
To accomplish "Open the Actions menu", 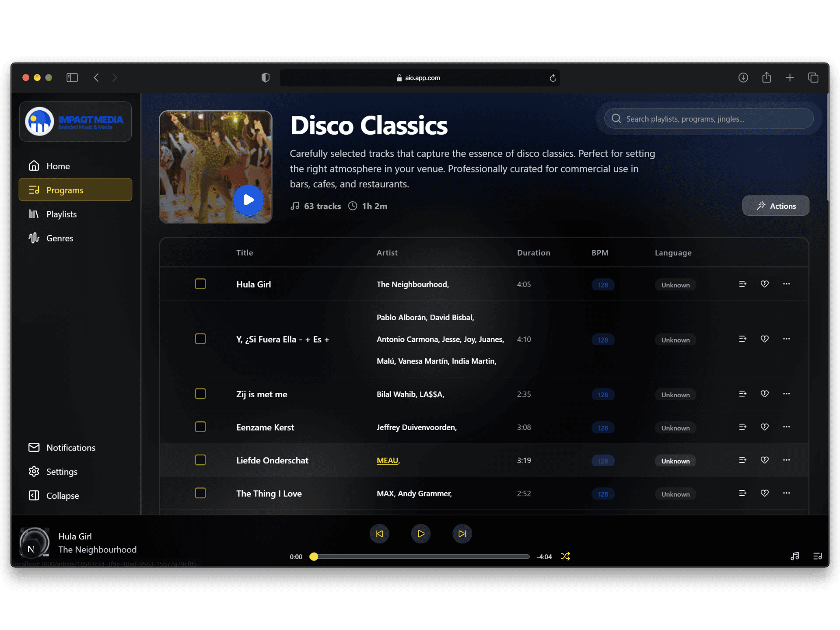I will (776, 206).
